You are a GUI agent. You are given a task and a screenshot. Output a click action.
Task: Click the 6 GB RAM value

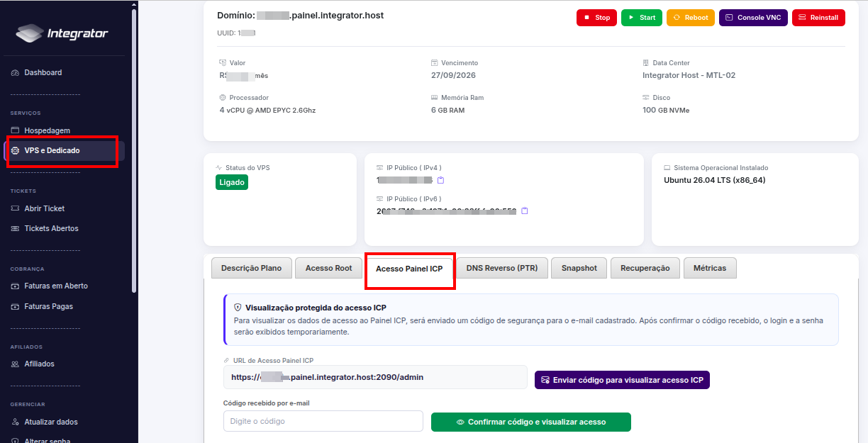tap(448, 111)
